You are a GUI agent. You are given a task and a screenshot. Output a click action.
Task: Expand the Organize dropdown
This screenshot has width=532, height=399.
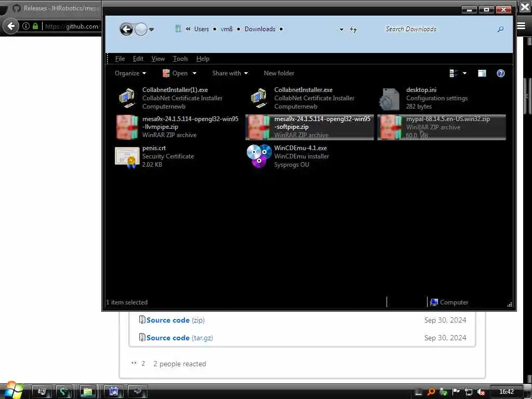(x=130, y=73)
